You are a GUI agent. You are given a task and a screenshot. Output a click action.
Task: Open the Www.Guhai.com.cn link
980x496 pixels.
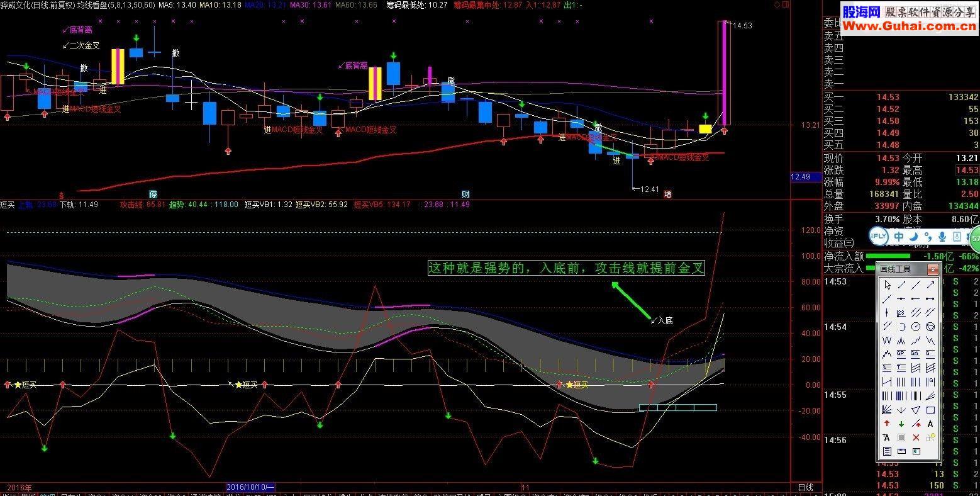[910, 26]
